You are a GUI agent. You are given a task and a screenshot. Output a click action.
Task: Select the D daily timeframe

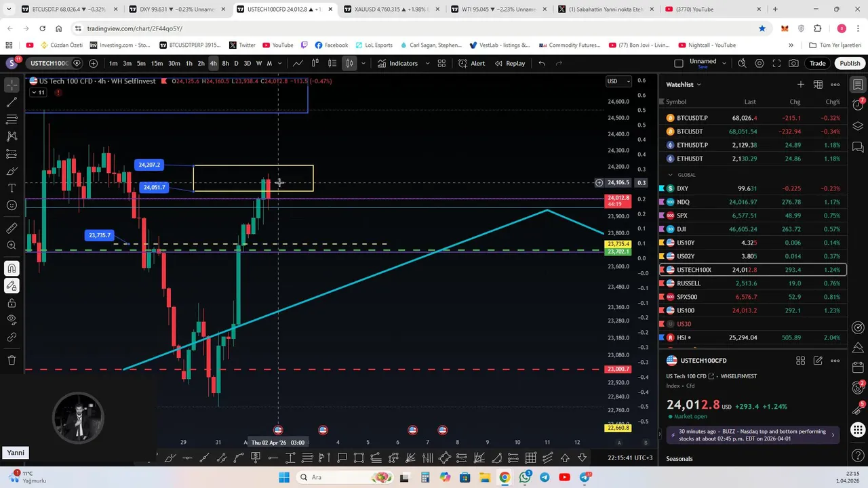[236, 63]
